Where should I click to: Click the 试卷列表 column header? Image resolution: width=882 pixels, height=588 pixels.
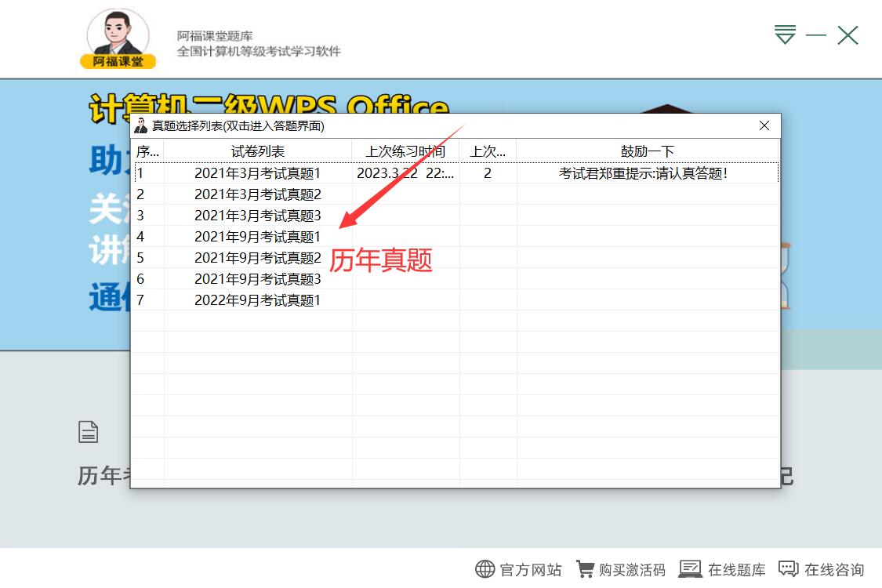[x=259, y=151]
